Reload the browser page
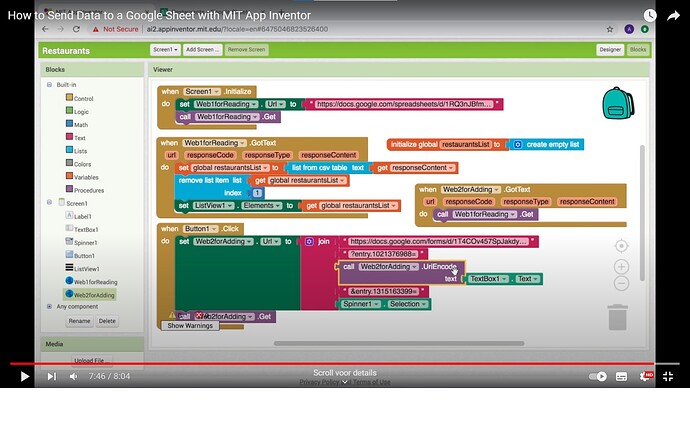Viewport: 690px width, 423px height. pyautogui.click(x=76, y=29)
